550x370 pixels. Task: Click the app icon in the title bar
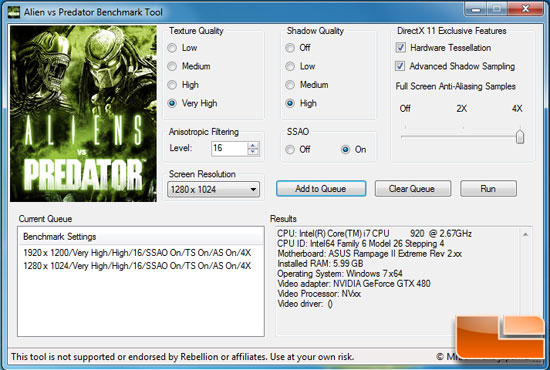pyautogui.click(x=14, y=12)
